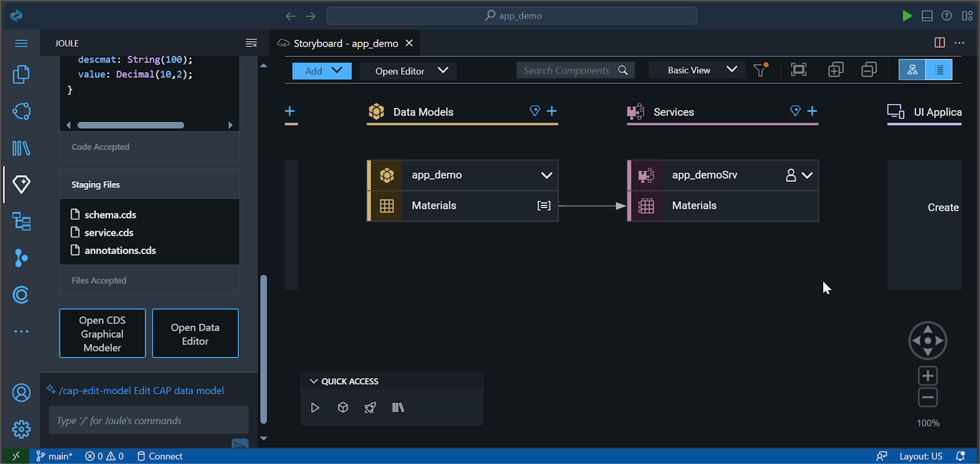Open the Add dropdown button
This screenshot has height=464, width=980.
click(x=322, y=71)
